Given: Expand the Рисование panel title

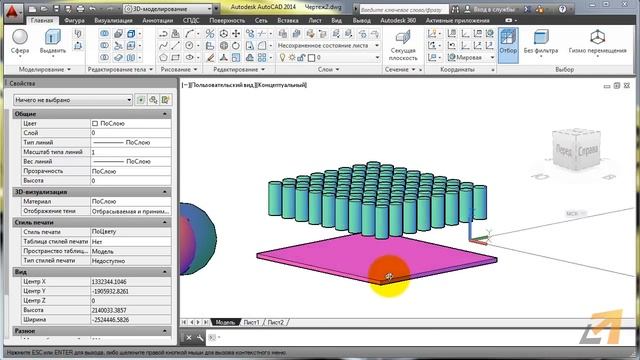Looking at the screenshot, I should 179,69.
